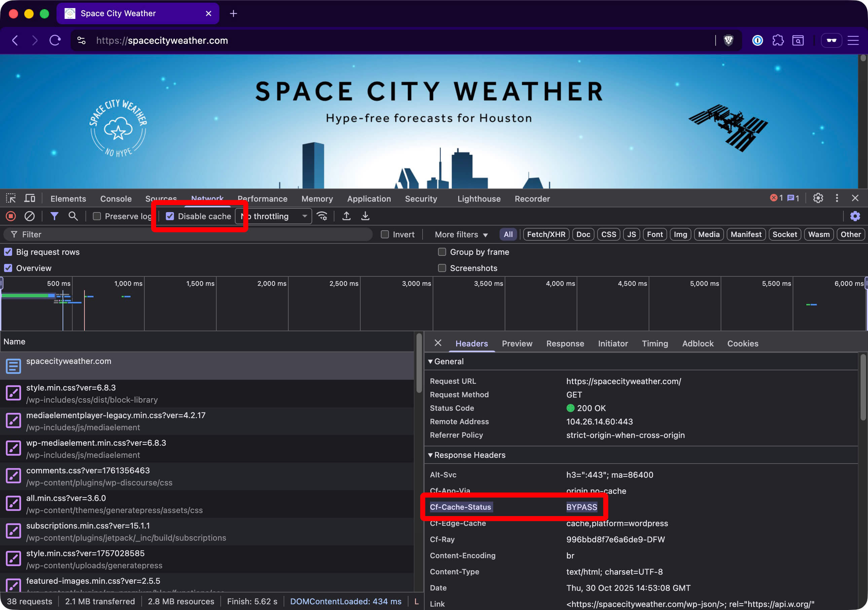Toggle the funnel filter icon

[x=54, y=216]
